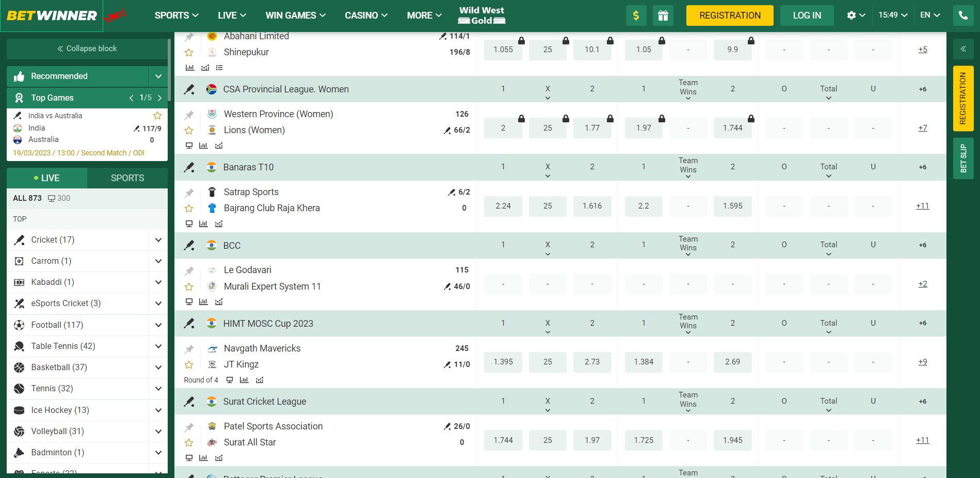The height and width of the screenshot is (478, 980).
Task: Click Collapse block button
Action: click(x=87, y=49)
